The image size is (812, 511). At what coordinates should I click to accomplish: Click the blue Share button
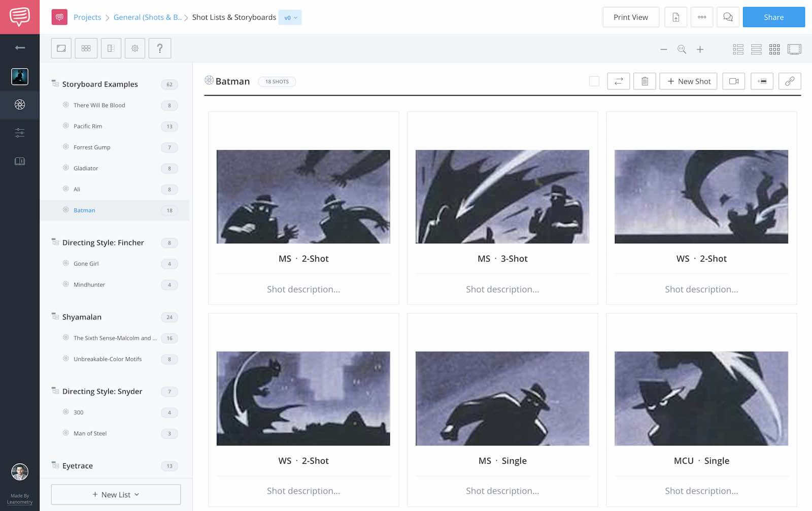pos(773,17)
